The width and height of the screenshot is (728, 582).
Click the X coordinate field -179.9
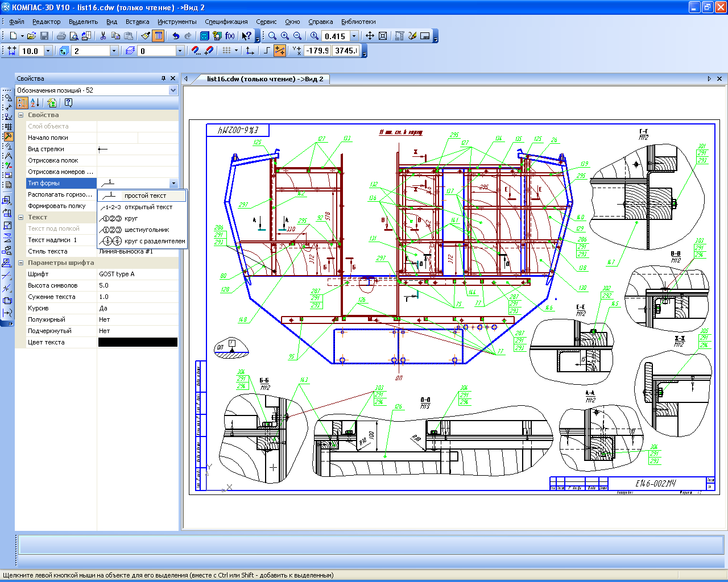coord(317,51)
